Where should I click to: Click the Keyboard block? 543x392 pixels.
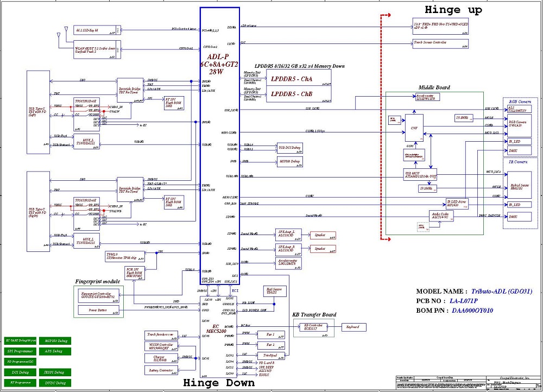click(353, 327)
